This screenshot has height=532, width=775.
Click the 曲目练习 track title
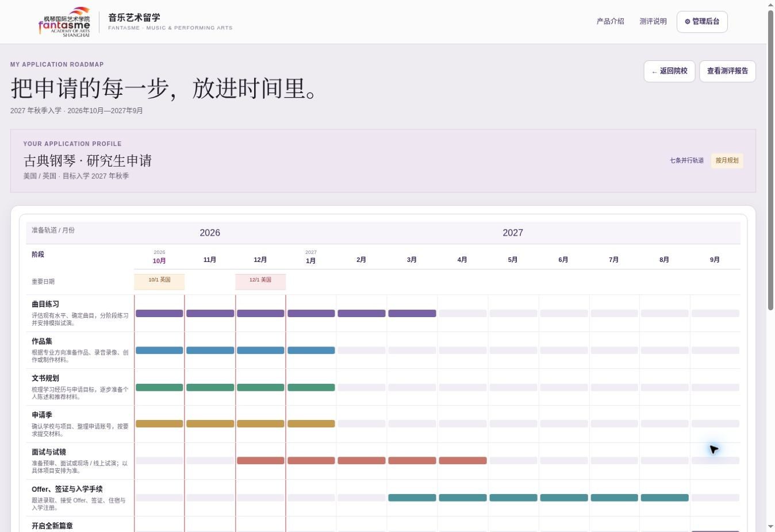click(45, 304)
